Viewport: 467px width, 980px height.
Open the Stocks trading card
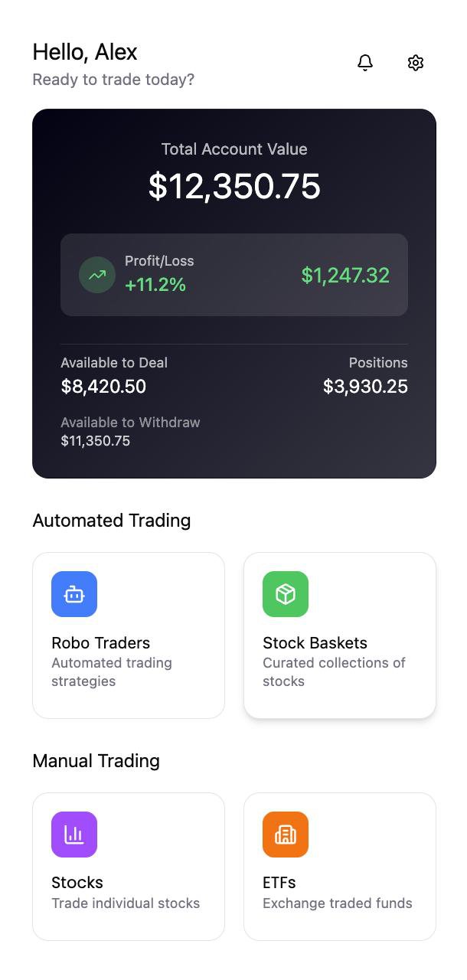click(x=128, y=866)
